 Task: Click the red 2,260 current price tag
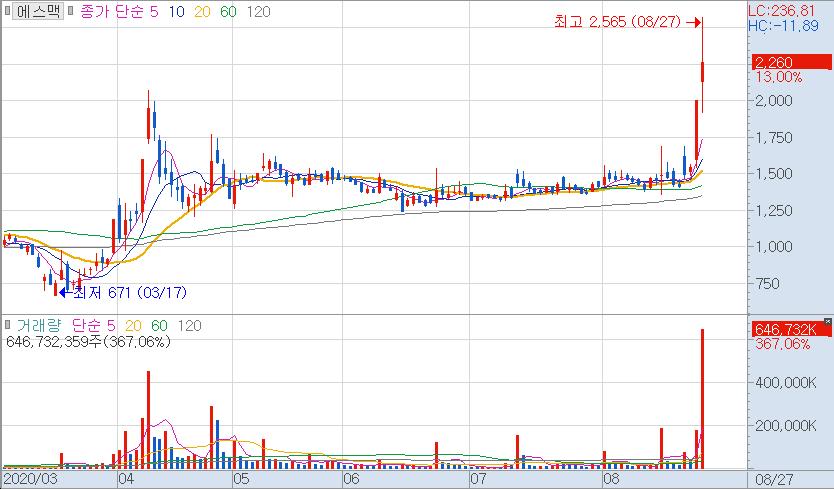(x=791, y=62)
